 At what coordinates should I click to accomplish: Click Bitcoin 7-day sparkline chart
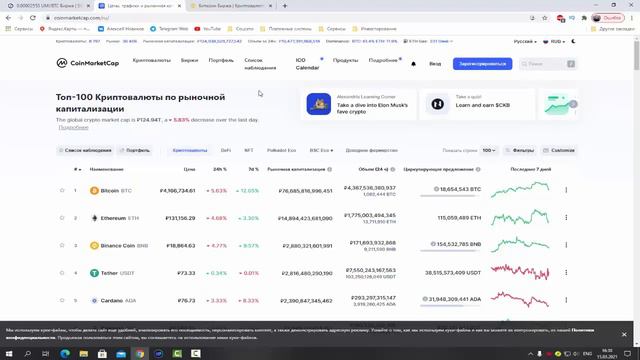pos(520,190)
